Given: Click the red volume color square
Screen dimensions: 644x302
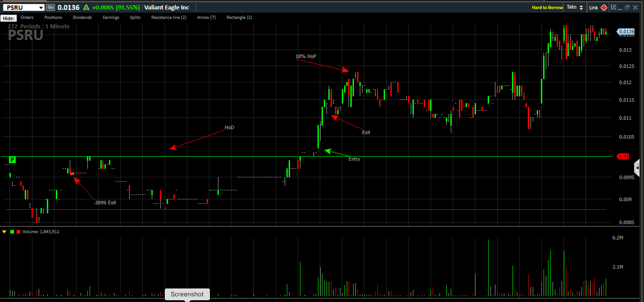Looking at the screenshot, I should point(18,232).
